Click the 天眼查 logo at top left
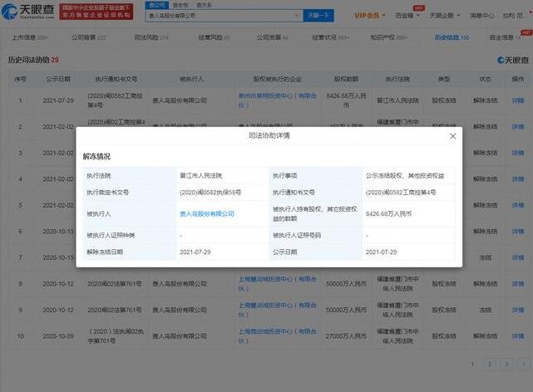533x392 pixels. pyautogui.click(x=28, y=12)
